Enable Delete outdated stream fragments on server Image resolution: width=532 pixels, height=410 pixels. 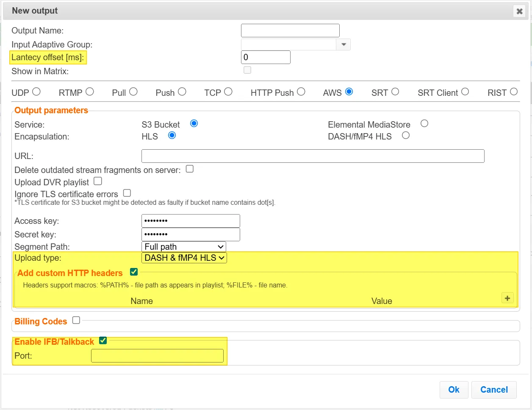[x=190, y=169]
